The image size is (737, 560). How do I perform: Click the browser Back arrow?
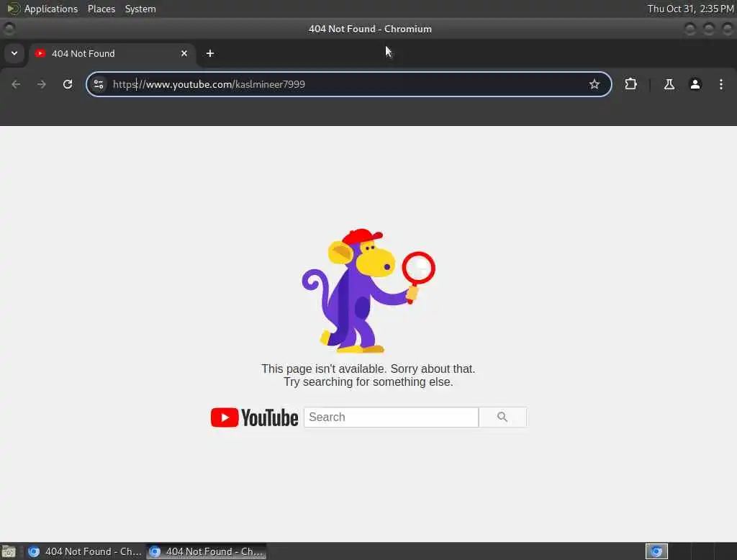click(x=16, y=85)
